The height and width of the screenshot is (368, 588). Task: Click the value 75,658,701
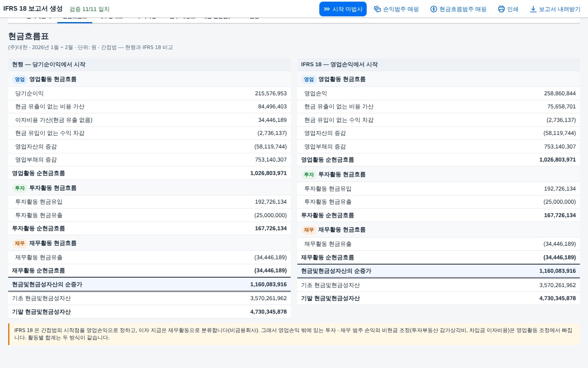click(x=561, y=106)
